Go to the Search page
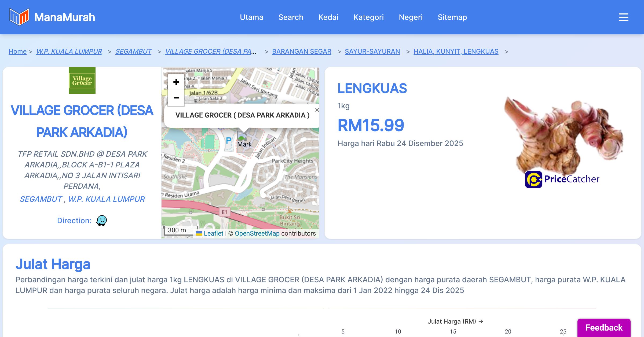644x337 pixels. [291, 17]
